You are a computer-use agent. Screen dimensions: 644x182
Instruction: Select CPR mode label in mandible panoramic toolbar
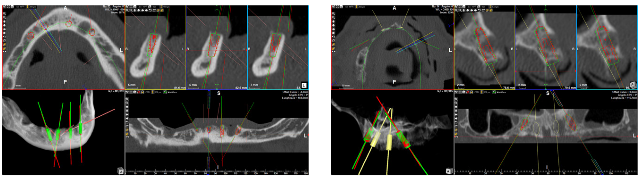pyautogui.click(x=148, y=92)
